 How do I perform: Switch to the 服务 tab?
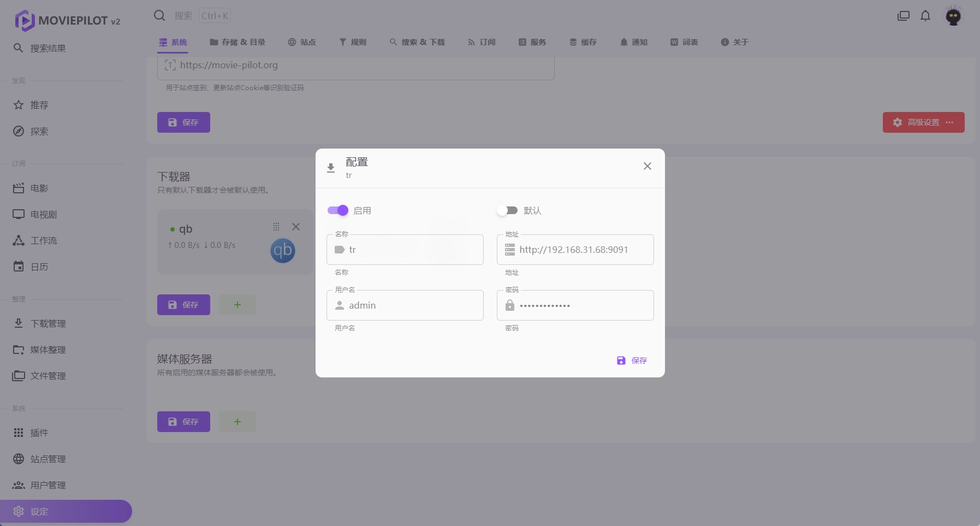tap(532, 42)
